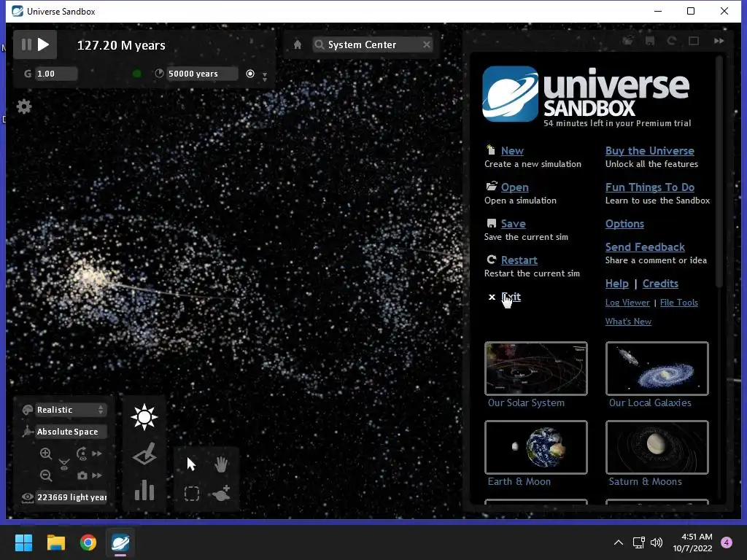
Task: Play the simulation
Action: click(x=44, y=44)
